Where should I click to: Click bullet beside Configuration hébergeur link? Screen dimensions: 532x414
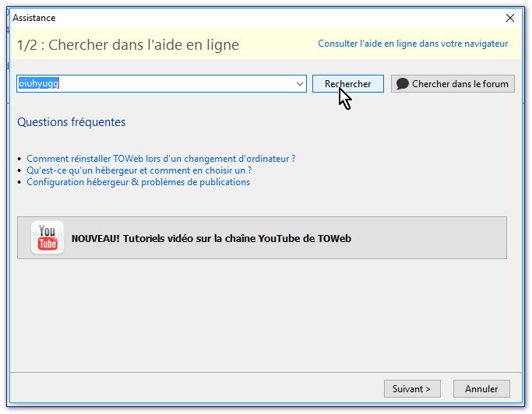(x=19, y=183)
